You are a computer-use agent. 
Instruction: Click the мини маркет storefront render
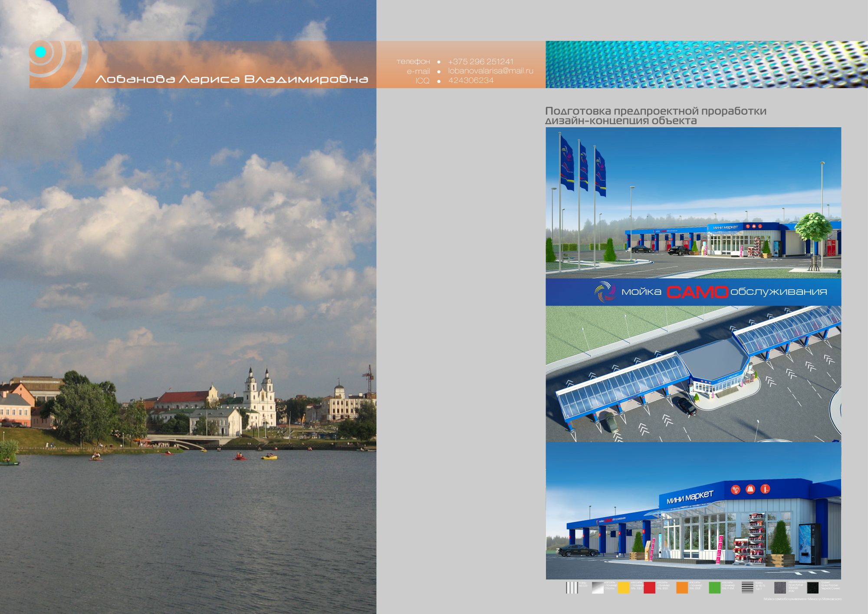tap(693, 511)
